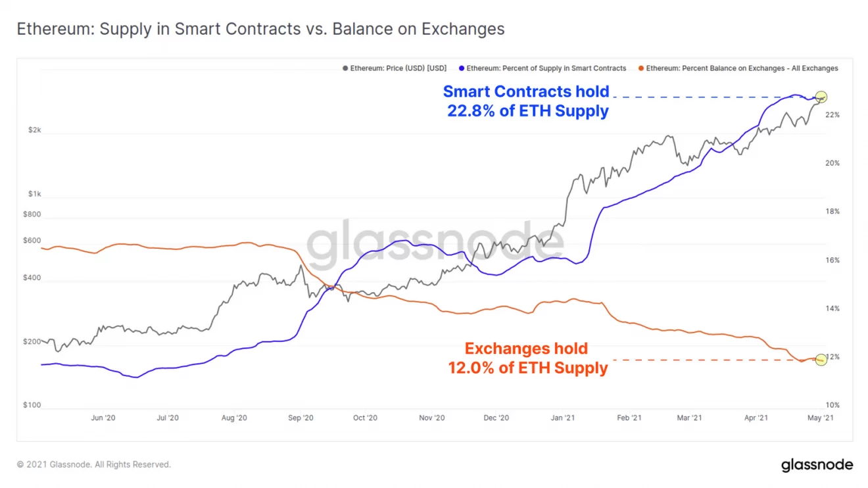Screen dimensions: 868x488
Task: Click the Jan '21 x-axis label
Action: [x=564, y=418]
